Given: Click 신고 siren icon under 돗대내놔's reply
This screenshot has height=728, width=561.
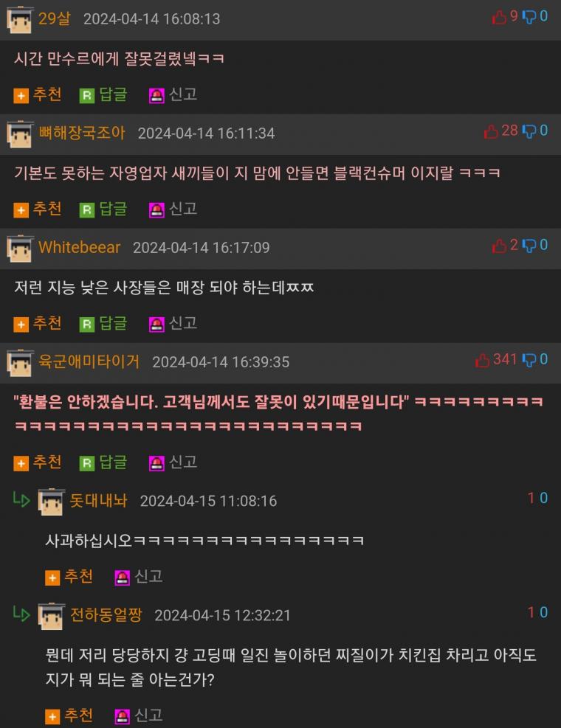Looking at the screenshot, I should 123,578.
